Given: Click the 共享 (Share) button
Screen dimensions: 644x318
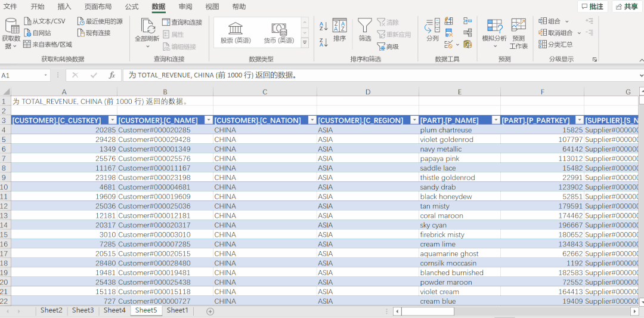Looking at the screenshot, I should pyautogui.click(x=627, y=7).
